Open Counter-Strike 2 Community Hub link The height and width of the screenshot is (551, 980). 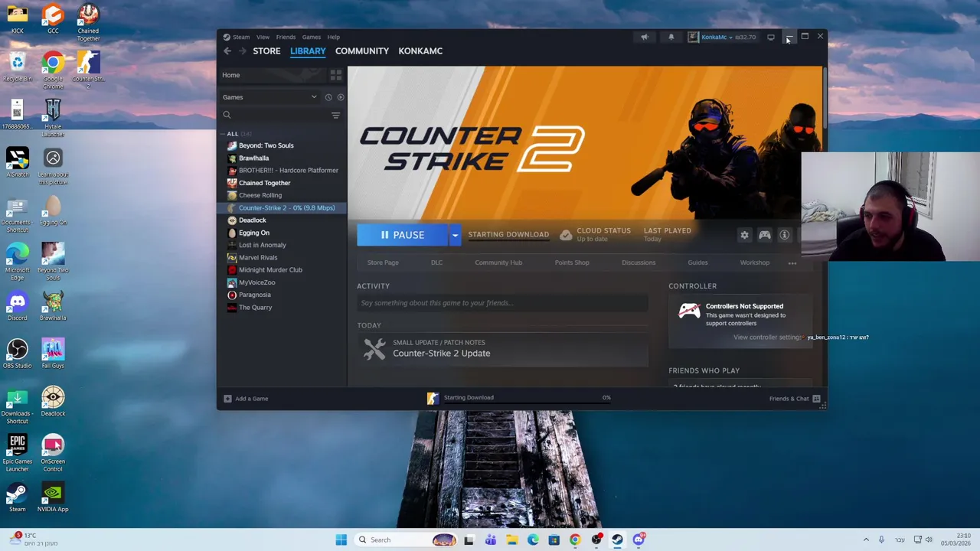pyautogui.click(x=498, y=262)
